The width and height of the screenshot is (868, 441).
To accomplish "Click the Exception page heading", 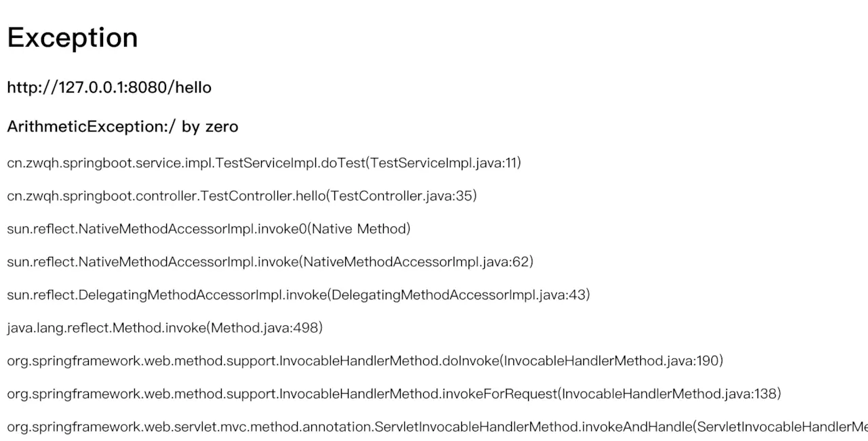I will point(73,37).
